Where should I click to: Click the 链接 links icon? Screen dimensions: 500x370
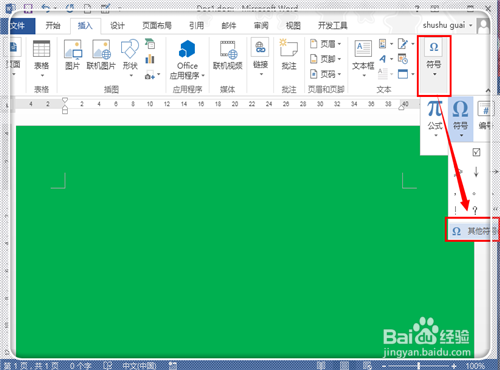[260, 47]
